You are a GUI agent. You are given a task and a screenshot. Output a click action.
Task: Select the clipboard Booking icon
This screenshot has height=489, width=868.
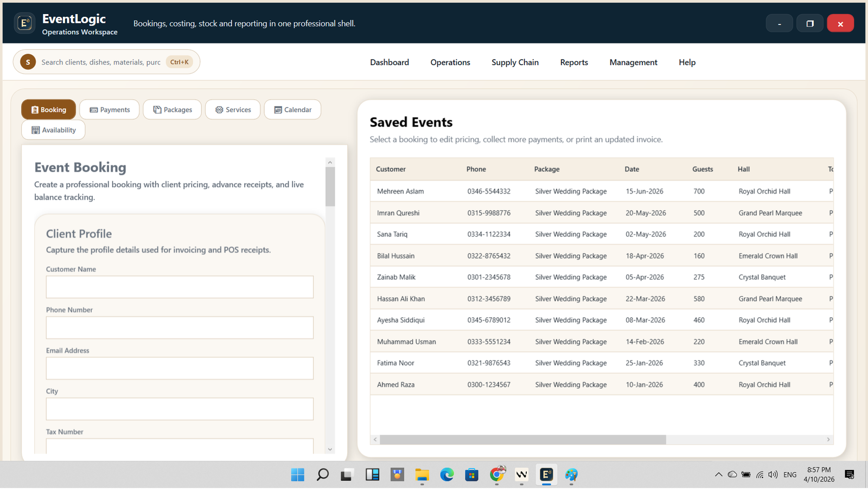34,110
